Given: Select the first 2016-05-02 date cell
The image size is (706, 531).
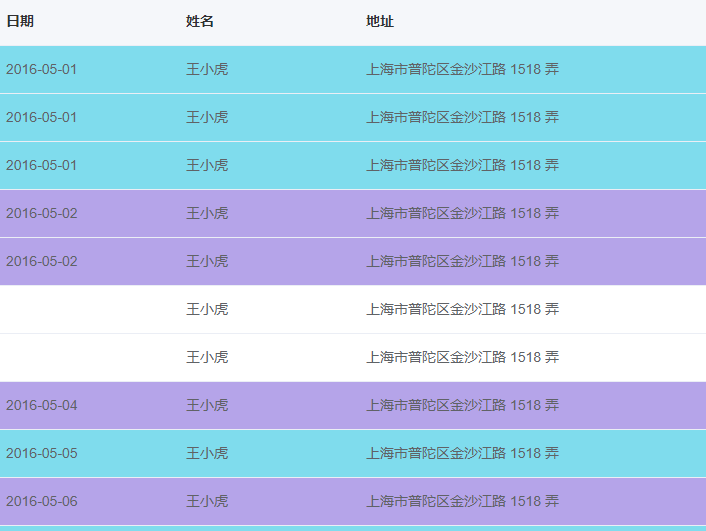Looking at the screenshot, I should point(41,213).
